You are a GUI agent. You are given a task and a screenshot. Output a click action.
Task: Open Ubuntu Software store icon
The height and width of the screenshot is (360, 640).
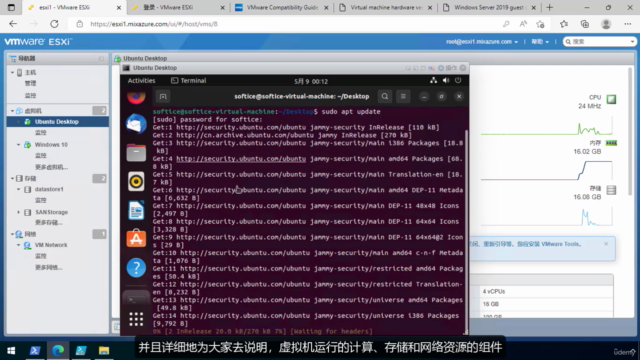(x=136, y=239)
